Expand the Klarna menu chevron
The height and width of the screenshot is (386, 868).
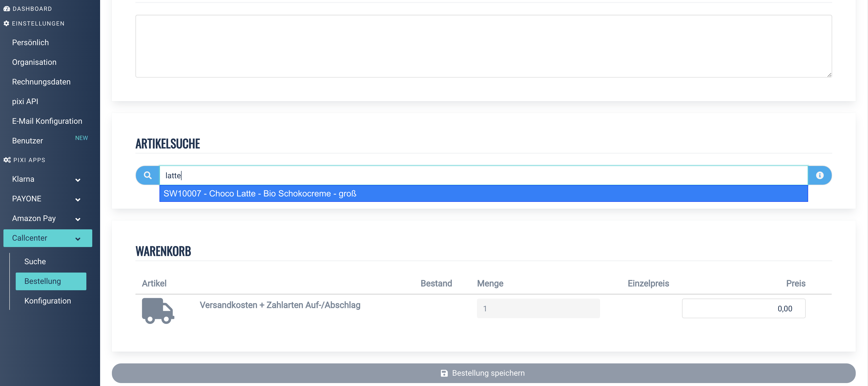click(78, 180)
